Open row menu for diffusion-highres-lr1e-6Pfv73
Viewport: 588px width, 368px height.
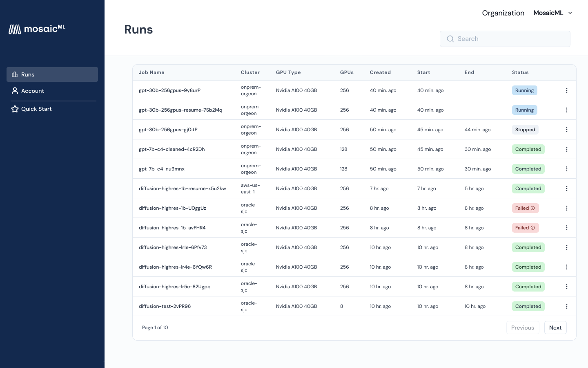pyautogui.click(x=567, y=247)
